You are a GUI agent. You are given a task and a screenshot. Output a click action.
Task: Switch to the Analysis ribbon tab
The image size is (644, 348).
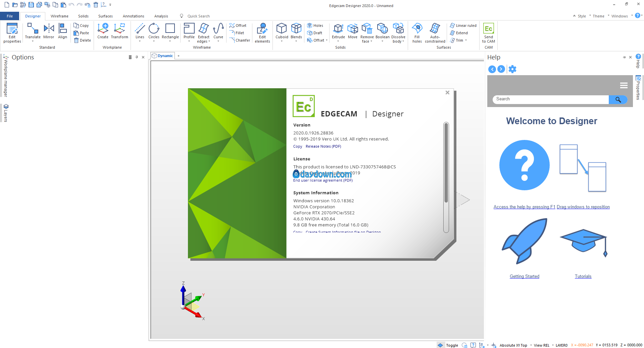point(161,16)
